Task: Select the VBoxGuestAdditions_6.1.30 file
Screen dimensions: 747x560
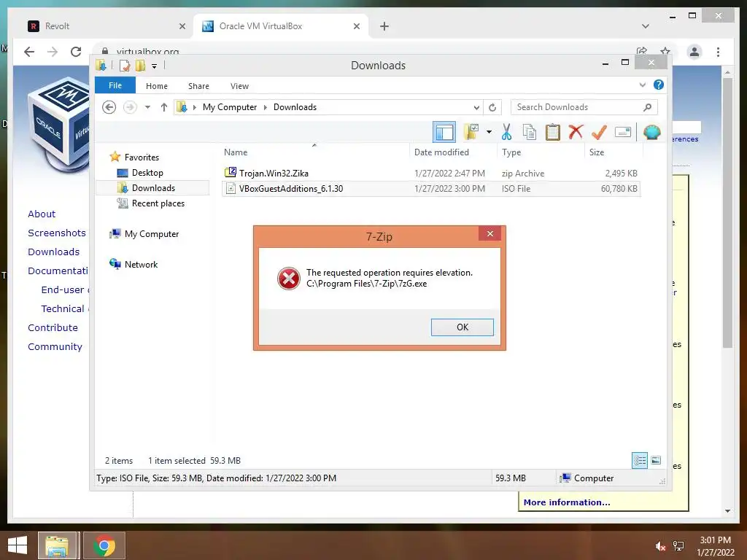Action: [430, 189]
